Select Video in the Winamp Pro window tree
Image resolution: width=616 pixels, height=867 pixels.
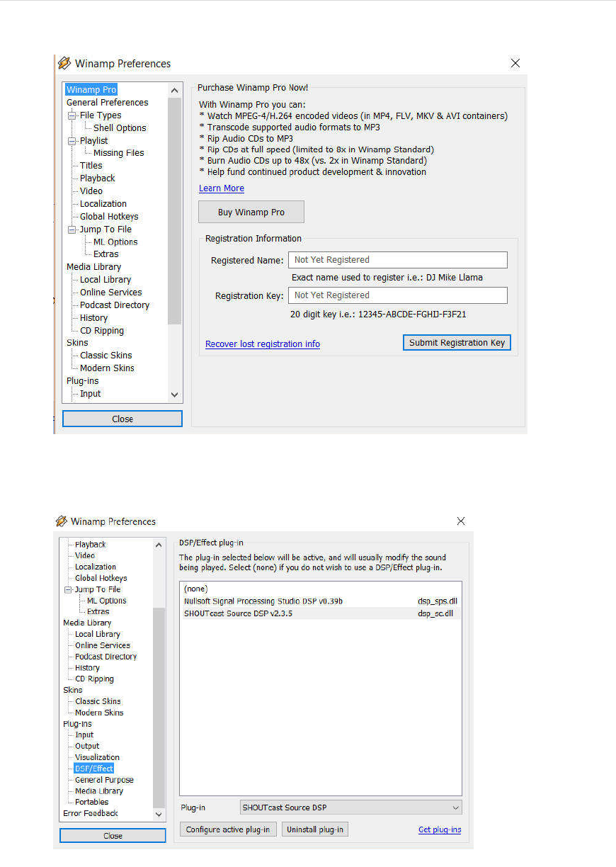click(91, 191)
